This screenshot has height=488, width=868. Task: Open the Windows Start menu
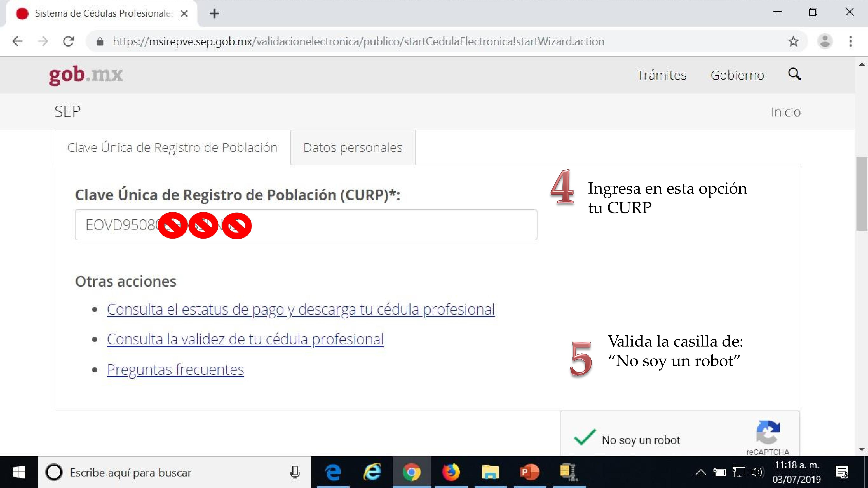(x=19, y=472)
